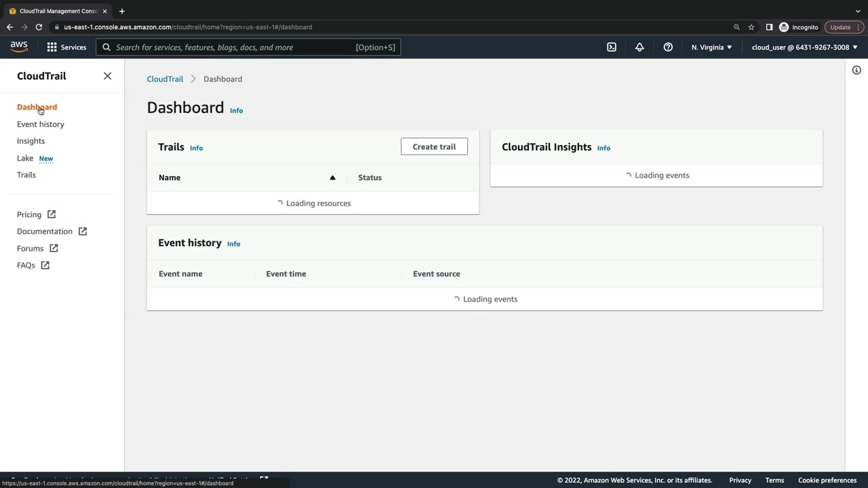Click the CloudTrail breadcrumb link
This screenshot has width=868, height=488.
coord(165,79)
